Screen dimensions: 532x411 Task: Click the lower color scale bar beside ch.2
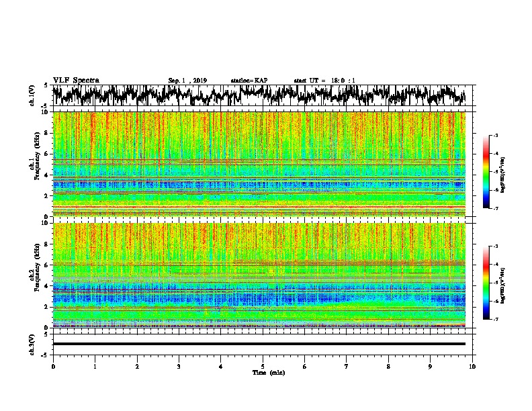tap(486, 283)
